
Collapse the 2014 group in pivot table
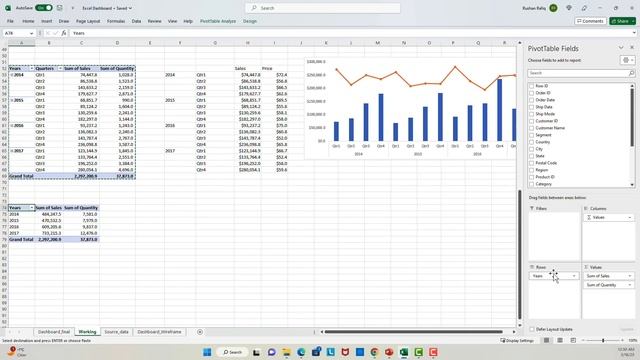[12, 75]
